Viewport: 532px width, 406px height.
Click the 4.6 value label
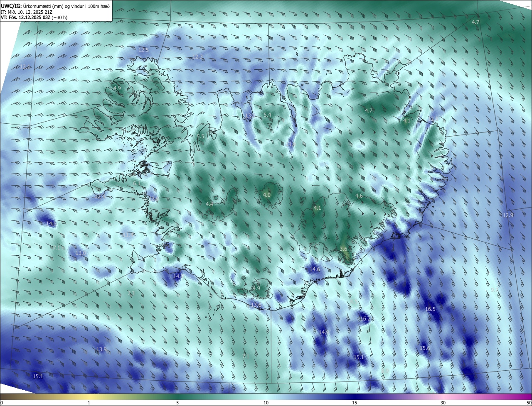(x=359, y=196)
